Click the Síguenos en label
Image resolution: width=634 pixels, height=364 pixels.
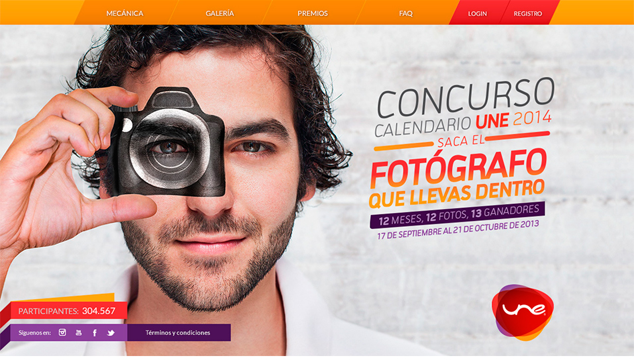[x=34, y=333]
